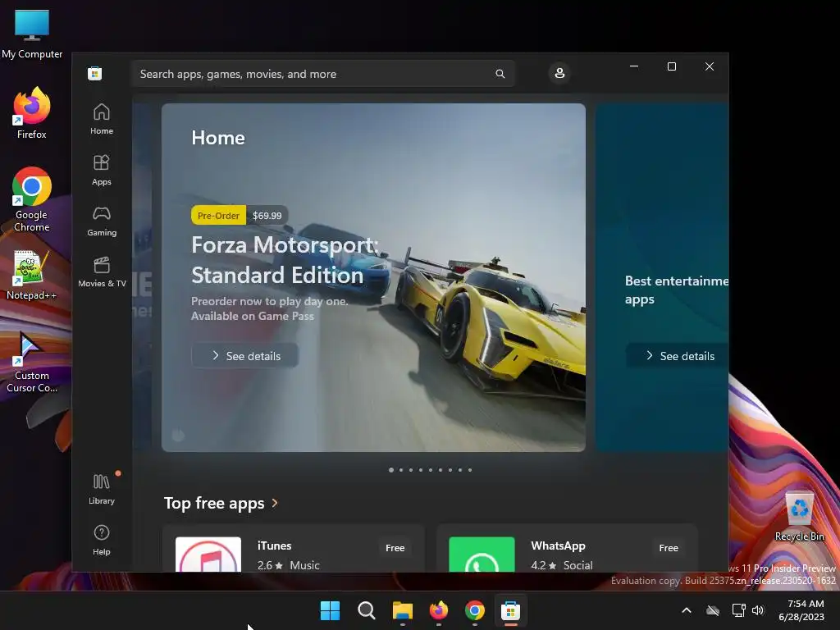Select the Google Chrome desktop shortcut
This screenshot has height=630, width=840.
[32, 199]
